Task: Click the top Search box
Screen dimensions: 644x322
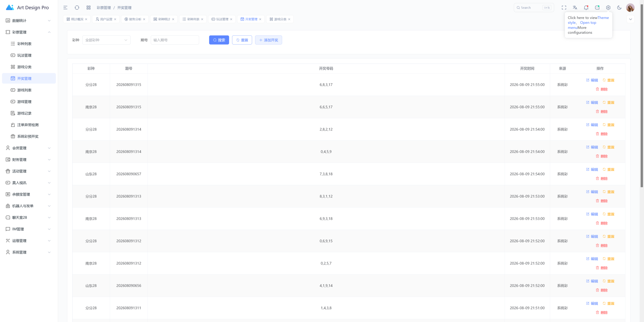Action: coord(534,8)
